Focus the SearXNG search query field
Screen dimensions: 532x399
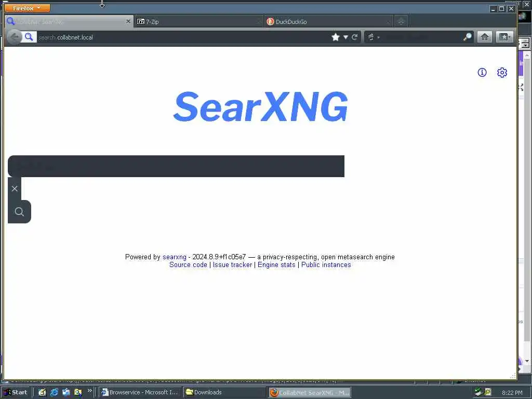pos(176,166)
